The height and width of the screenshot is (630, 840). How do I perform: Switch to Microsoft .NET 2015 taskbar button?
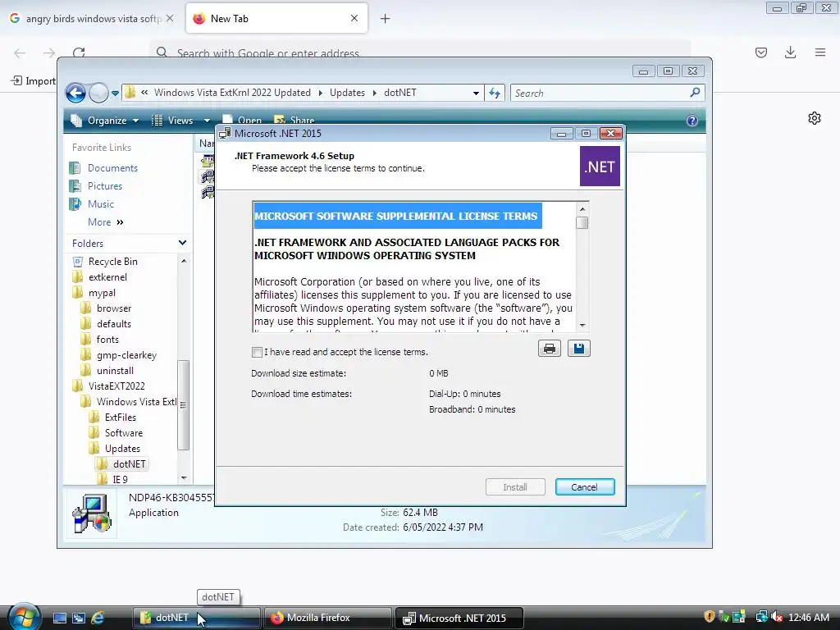[458, 618]
